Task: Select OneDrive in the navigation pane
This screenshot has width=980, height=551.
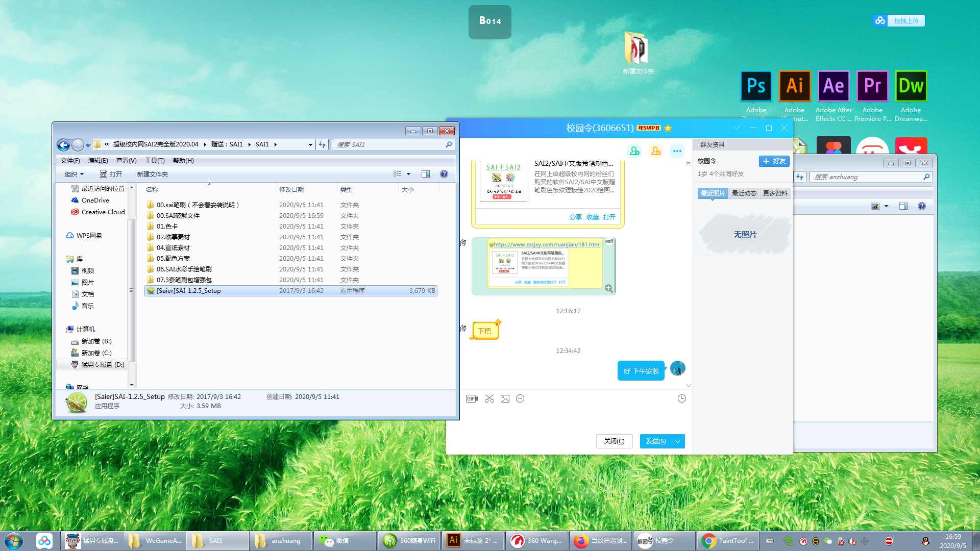Action: (95, 201)
